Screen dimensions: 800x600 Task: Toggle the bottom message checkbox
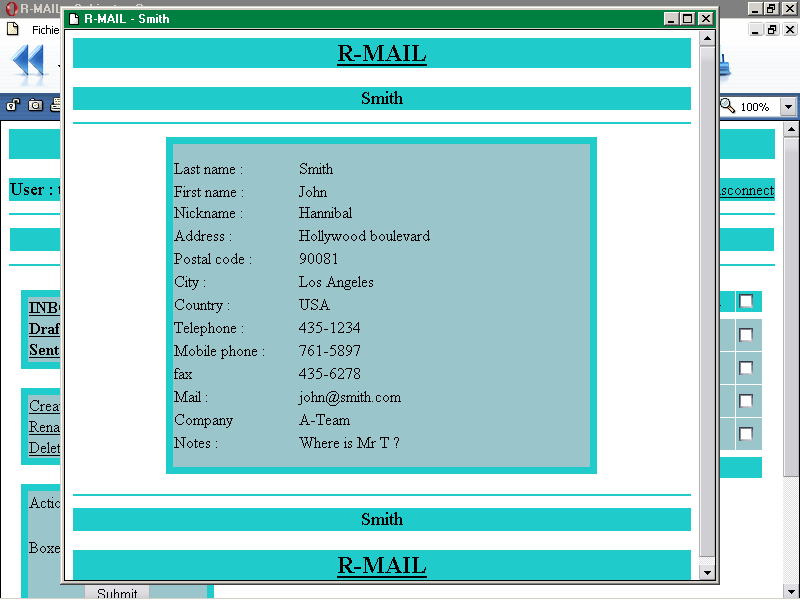746,434
